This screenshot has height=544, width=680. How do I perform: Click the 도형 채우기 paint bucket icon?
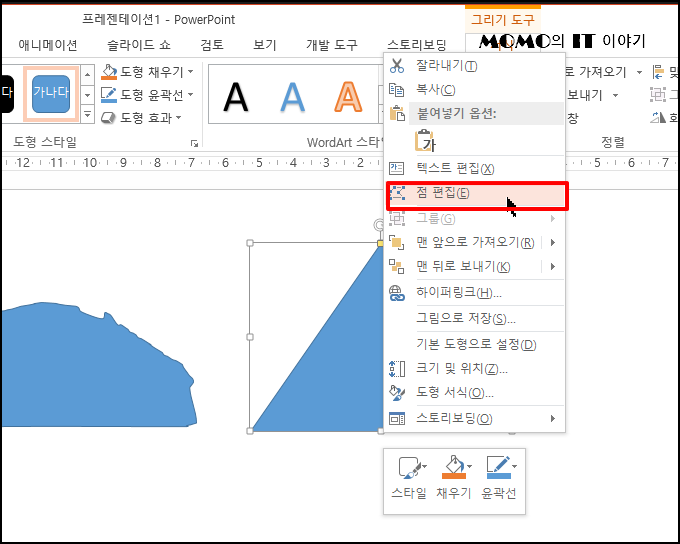(x=109, y=72)
